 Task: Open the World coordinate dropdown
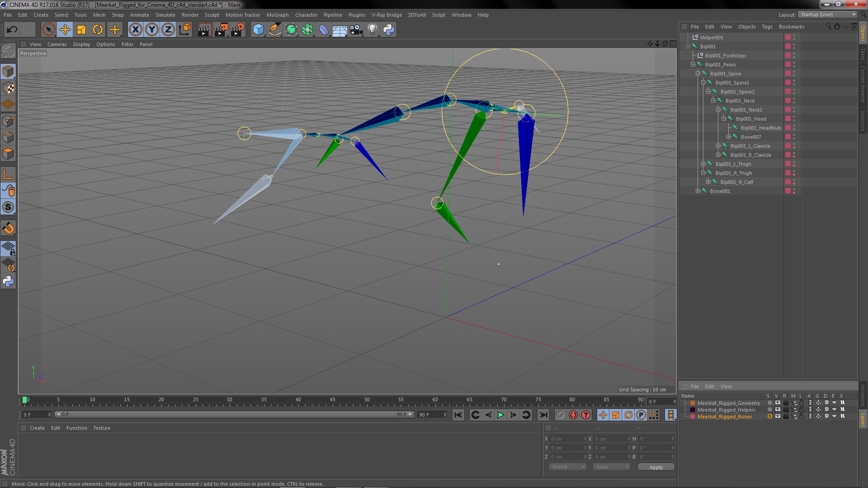point(567,467)
